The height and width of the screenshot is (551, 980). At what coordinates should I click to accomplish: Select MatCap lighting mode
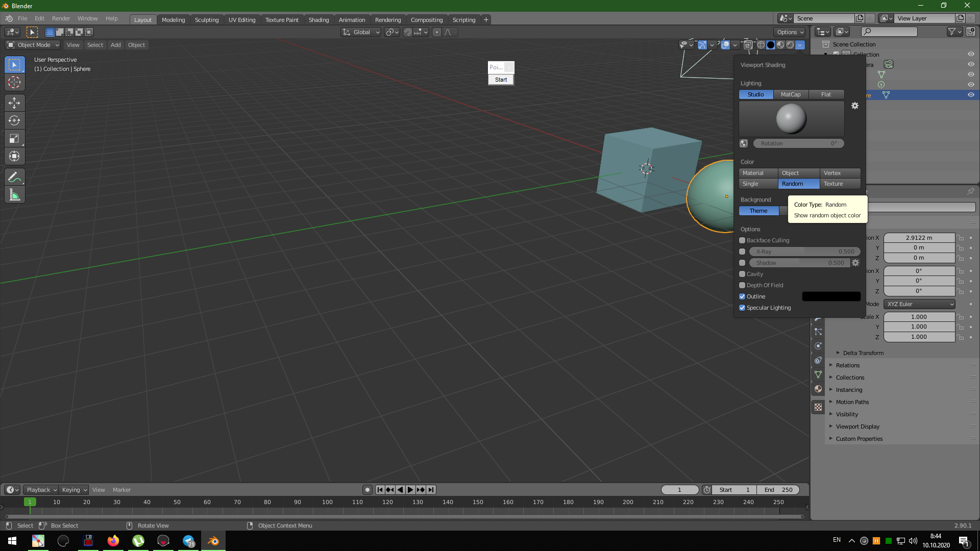(791, 94)
